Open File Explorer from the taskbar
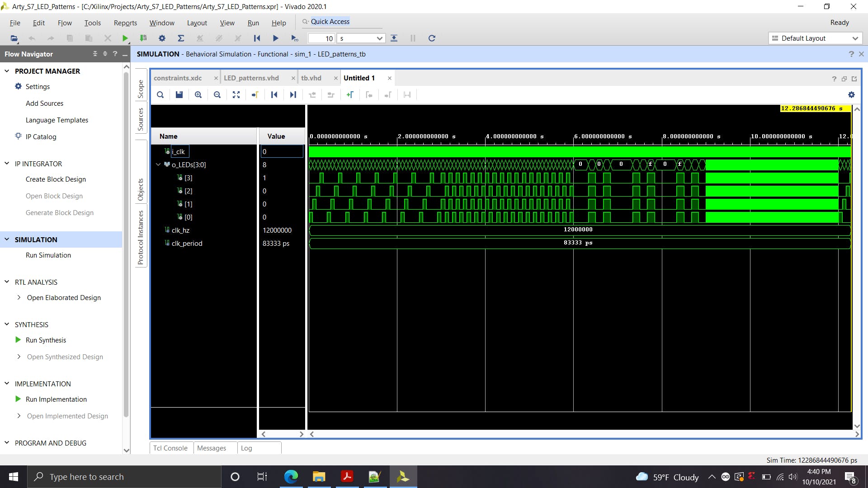 pos(319,477)
